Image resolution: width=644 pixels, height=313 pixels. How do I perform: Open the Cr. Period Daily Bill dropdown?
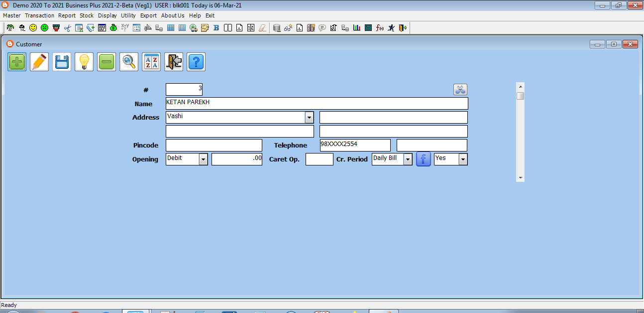click(x=408, y=159)
